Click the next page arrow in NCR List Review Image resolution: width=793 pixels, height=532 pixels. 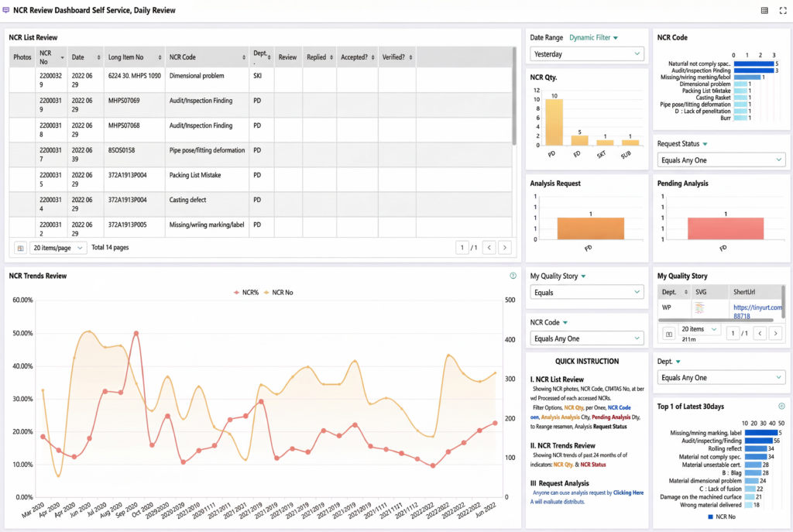click(505, 246)
